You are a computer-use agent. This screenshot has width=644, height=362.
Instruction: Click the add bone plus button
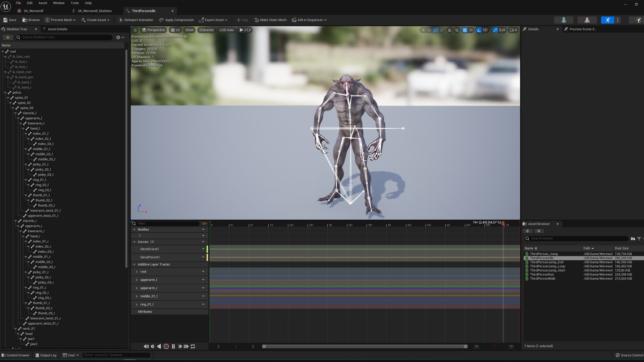point(8,37)
